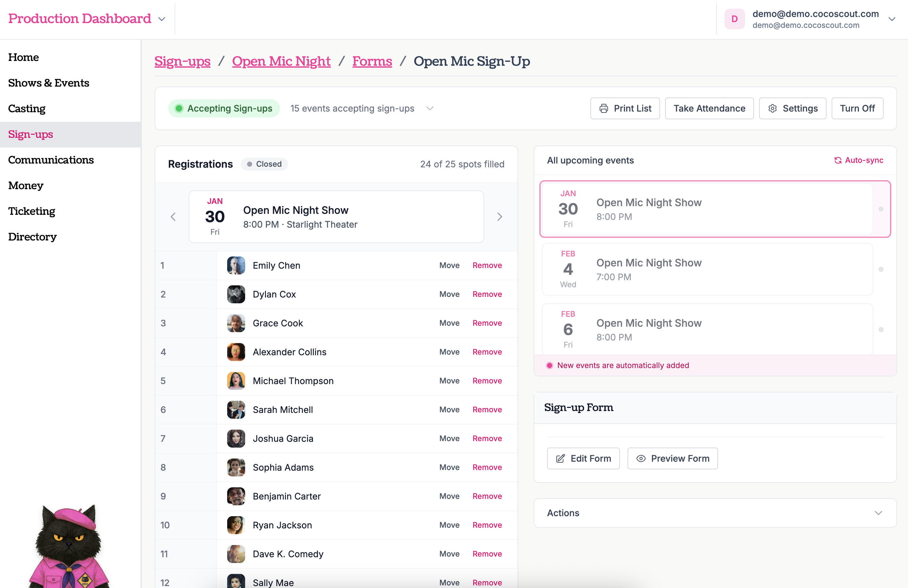Click the printer icon on Print List
The height and width of the screenshot is (588, 908).
604,108
